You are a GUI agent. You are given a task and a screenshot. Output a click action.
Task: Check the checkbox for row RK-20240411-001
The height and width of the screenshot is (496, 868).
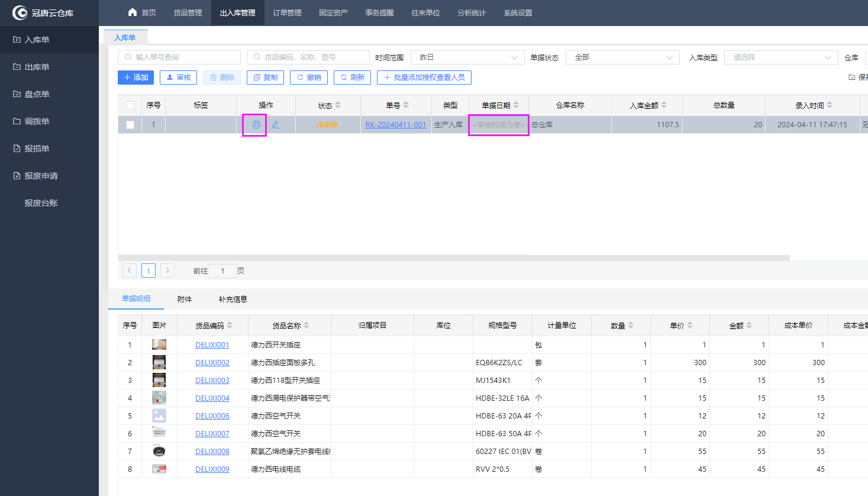coord(130,125)
